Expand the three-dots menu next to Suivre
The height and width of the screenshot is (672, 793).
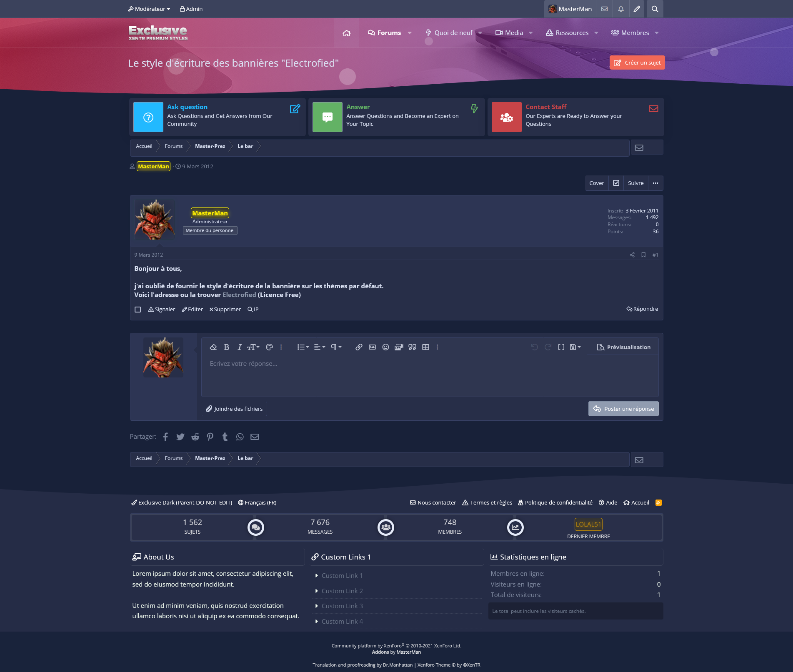pos(655,183)
